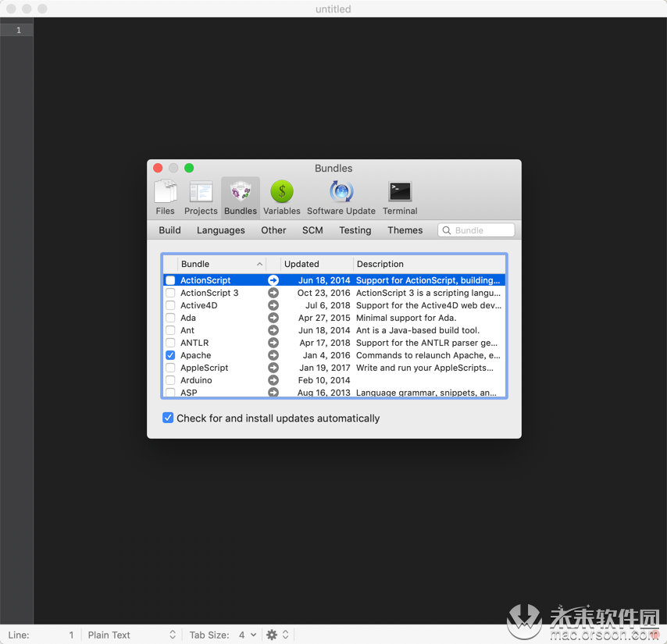The width and height of the screenshot is (667, 644).
Task: Click the Description column header
Action: click(430, 264)
